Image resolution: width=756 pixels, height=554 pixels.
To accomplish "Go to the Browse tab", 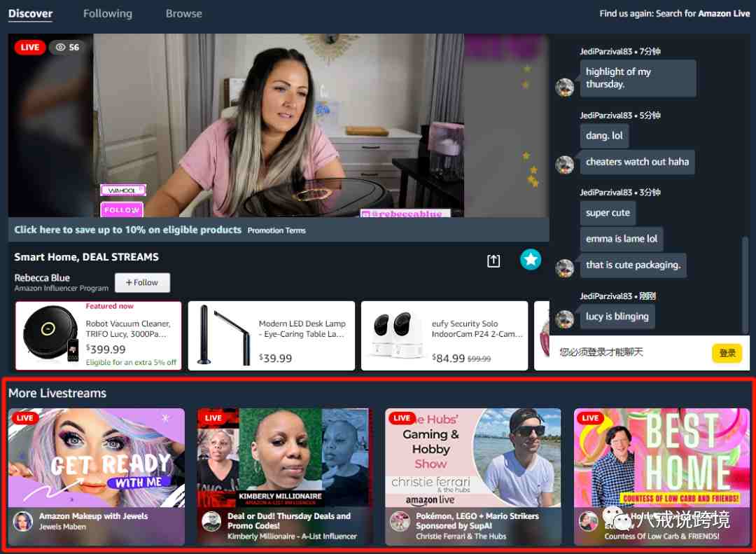I will tap(183, 13).
